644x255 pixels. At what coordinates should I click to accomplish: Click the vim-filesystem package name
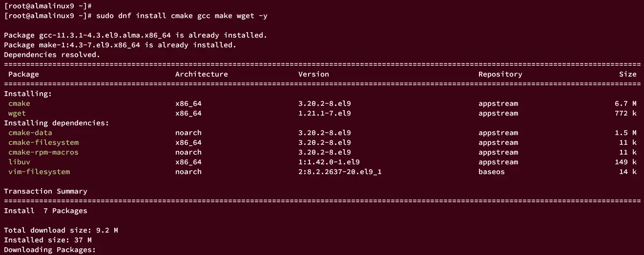point(39,172)
